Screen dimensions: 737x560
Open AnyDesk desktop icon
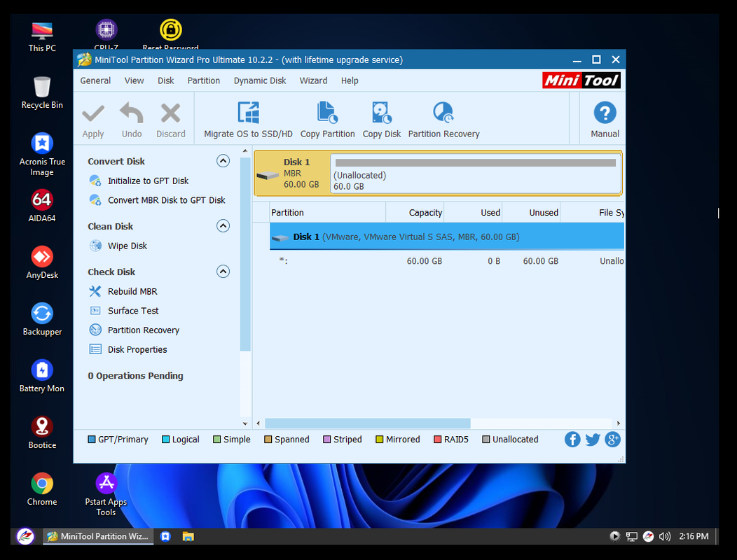click(42, 263)
